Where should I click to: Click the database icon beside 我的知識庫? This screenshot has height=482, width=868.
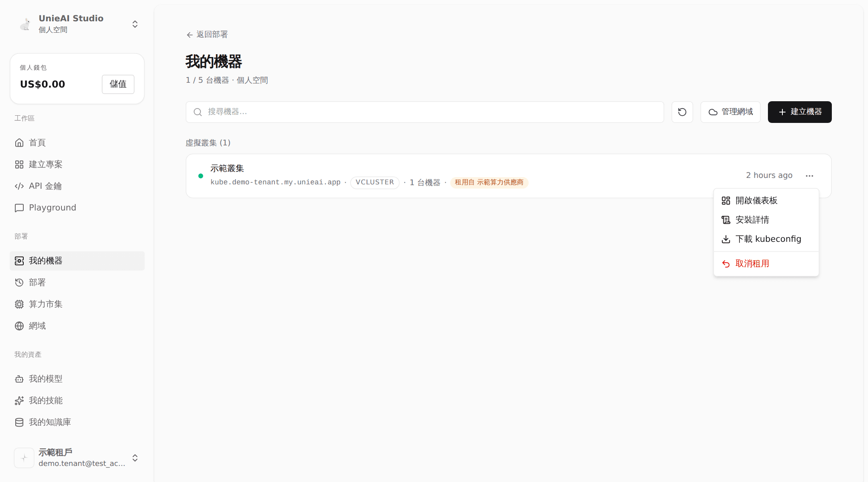point(19,422)
